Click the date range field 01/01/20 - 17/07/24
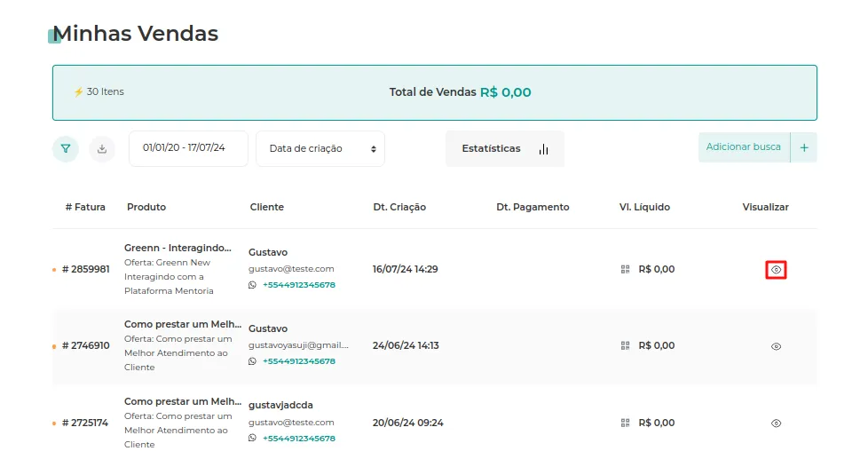 point(188,148)
